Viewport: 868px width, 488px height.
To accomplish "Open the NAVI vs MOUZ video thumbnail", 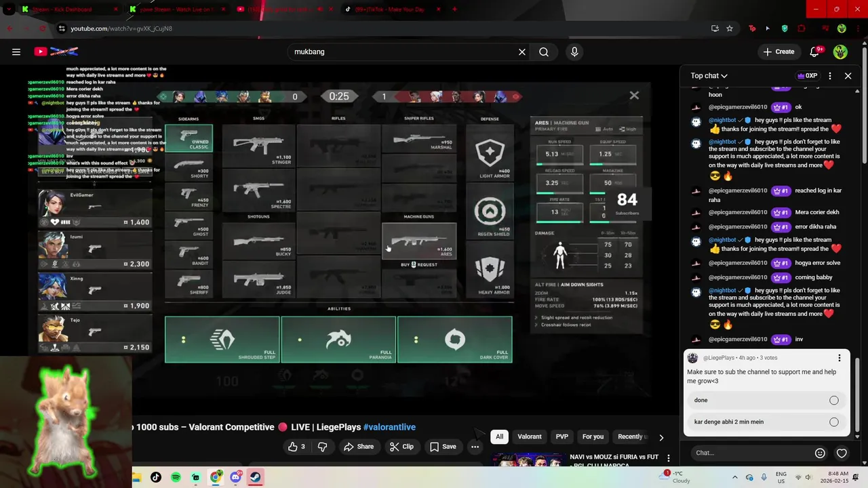I will click(x=529, y=462).
